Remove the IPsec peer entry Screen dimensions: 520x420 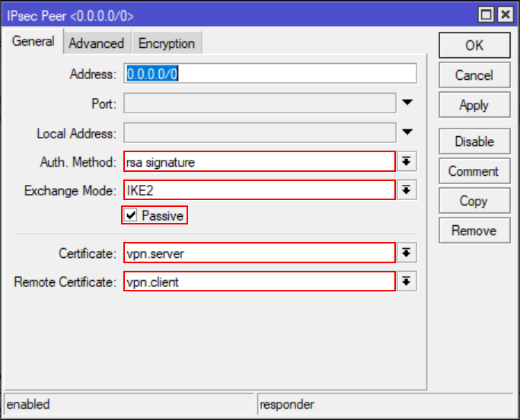pyautogui.click(x=474, y=231)
